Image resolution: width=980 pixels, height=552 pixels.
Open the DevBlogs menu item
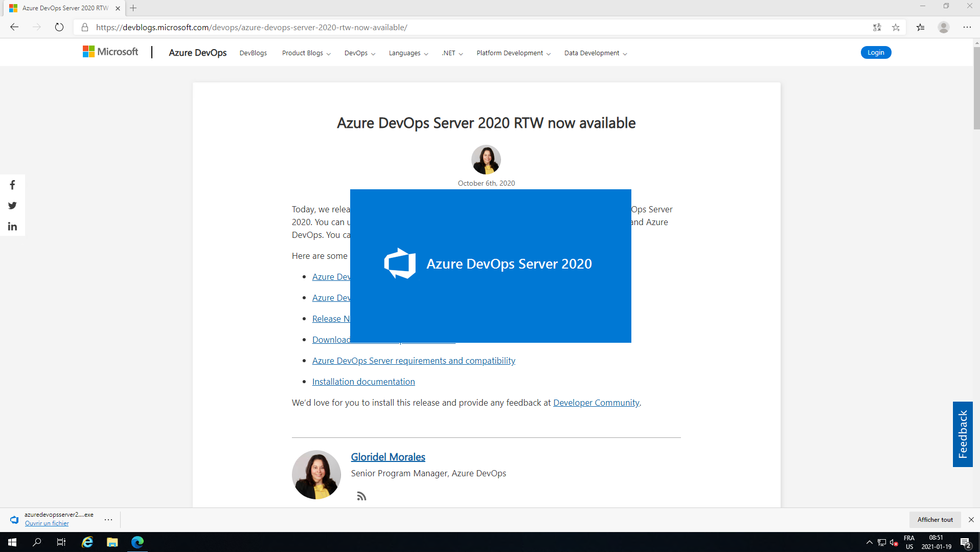(x=253, y=53)
